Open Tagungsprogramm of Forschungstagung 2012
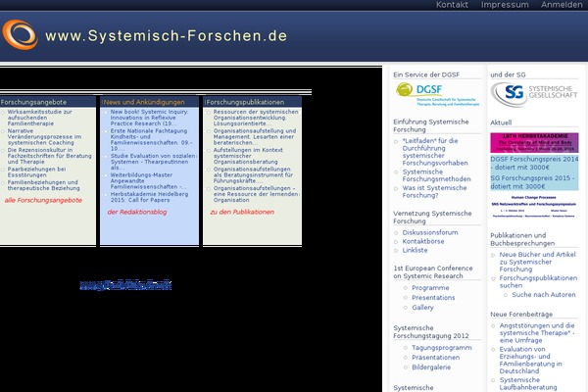The height and width of the screenshot is (392, 588). tap(442, 348)
